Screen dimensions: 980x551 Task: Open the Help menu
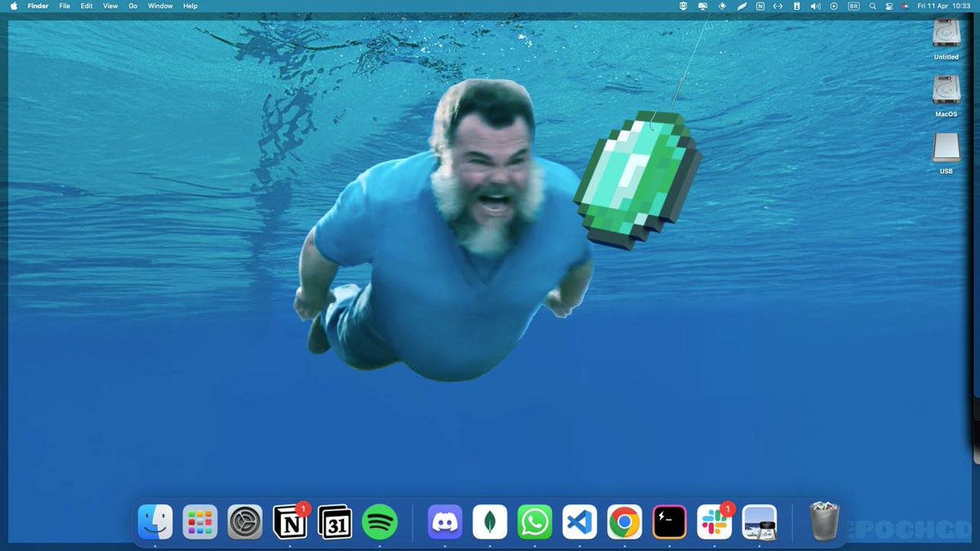click(190, 6)
